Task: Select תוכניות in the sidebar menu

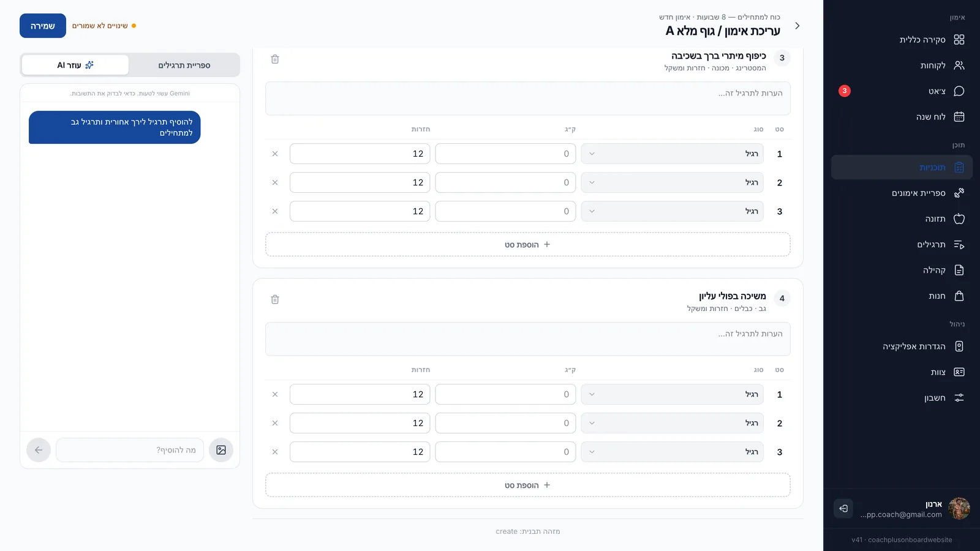Action: tap(902, 168)
